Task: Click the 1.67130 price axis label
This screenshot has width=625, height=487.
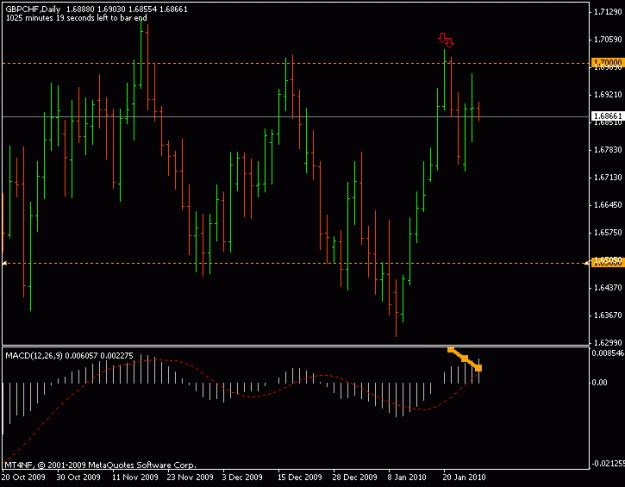Action: point(608,177)
